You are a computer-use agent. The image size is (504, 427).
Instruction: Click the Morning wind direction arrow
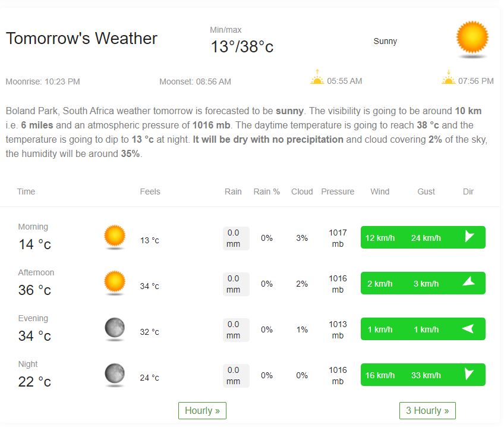click(x=469, y=237)
